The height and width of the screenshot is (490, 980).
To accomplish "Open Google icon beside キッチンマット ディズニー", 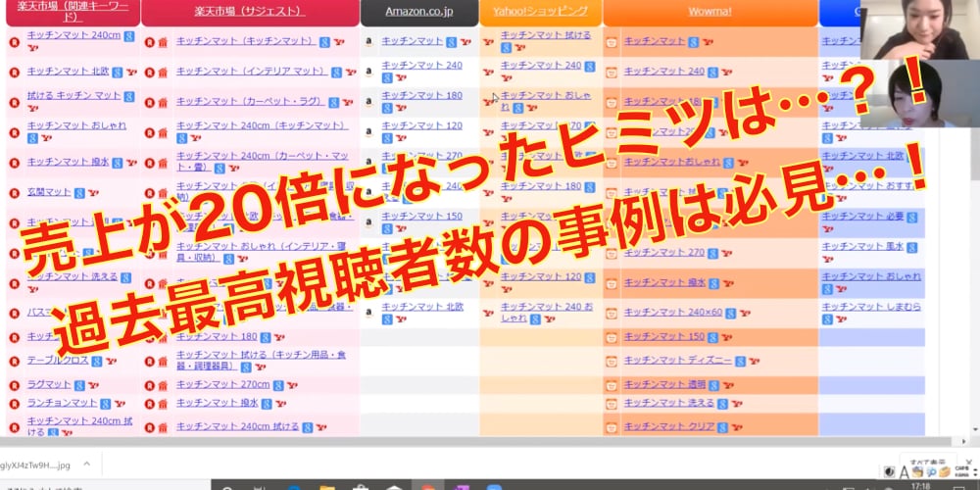I will (x=740, y=362).
